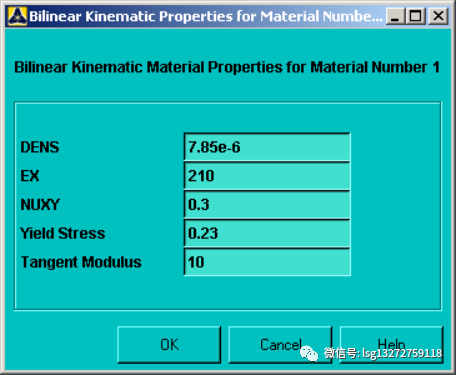This screenshot has height=375, width=457.
Task: Minimize the material properties dialog
Action: click(395, 16)
